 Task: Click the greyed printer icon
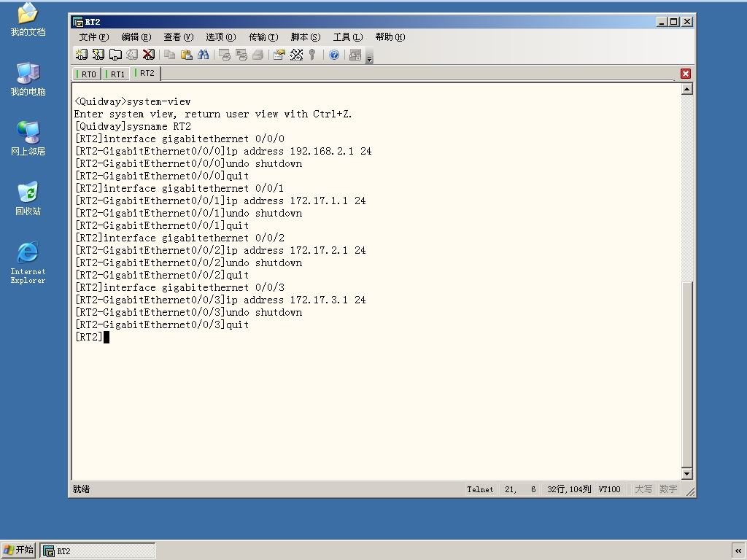(x=258, y=55)
